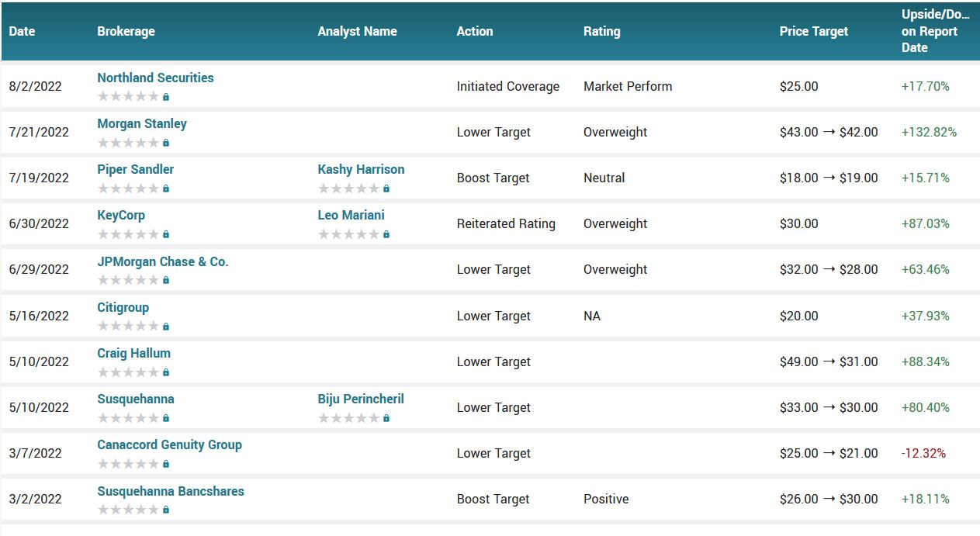
Task: Open the JPMorgan Chase & Co. link
Action: coord(163,261)
